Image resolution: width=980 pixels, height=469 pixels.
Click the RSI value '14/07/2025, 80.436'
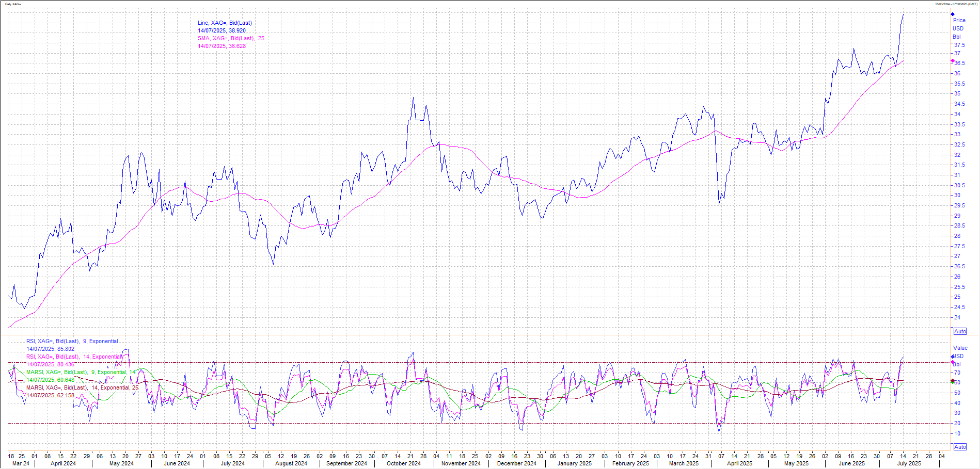pyautogui.click(x=51, y=364)
